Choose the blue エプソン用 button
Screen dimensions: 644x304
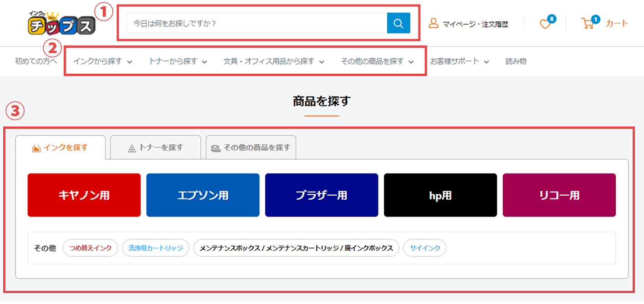[203, 195]
